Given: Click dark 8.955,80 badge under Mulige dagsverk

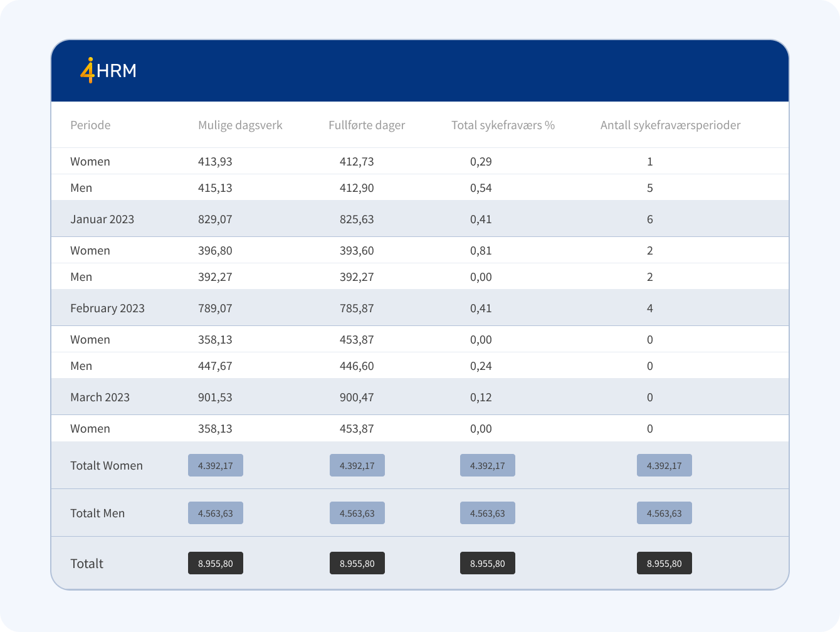Looking at the screenshot, I should pos(216,563).
